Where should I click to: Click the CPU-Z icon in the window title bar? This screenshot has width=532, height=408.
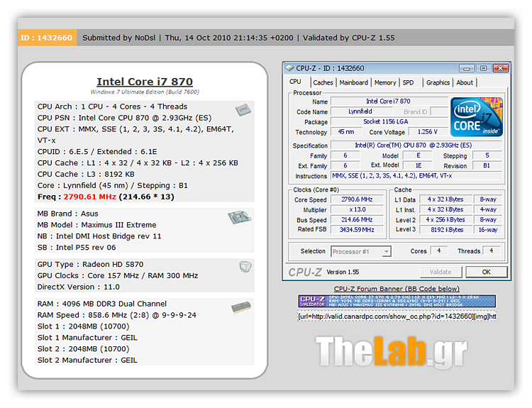(290, 68)
